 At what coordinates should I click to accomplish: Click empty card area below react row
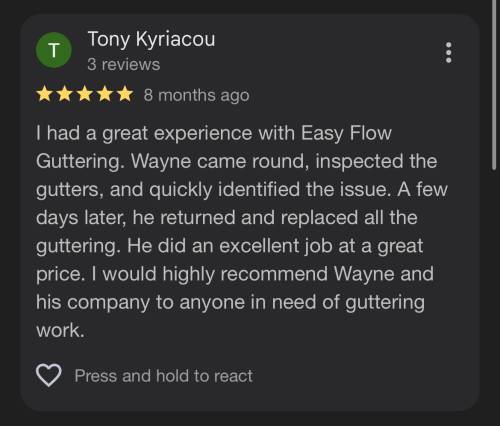click(250, 400)
